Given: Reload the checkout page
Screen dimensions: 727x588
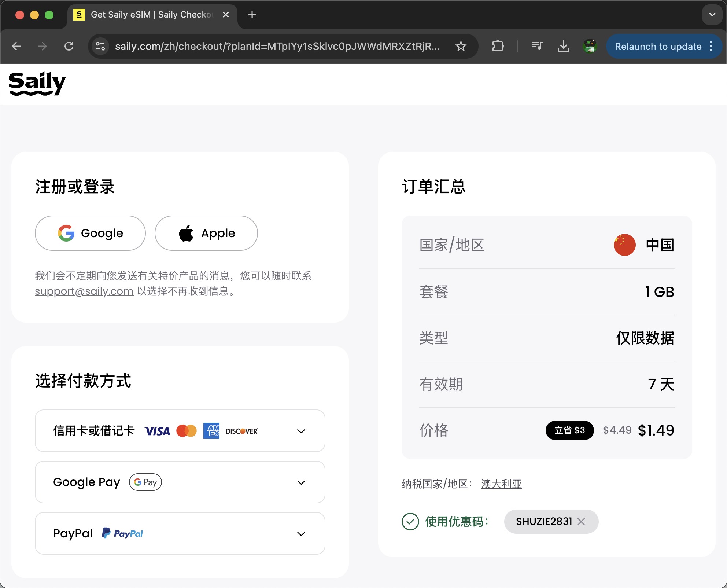Looking at the screenshot, I should [x=69, y=46].
